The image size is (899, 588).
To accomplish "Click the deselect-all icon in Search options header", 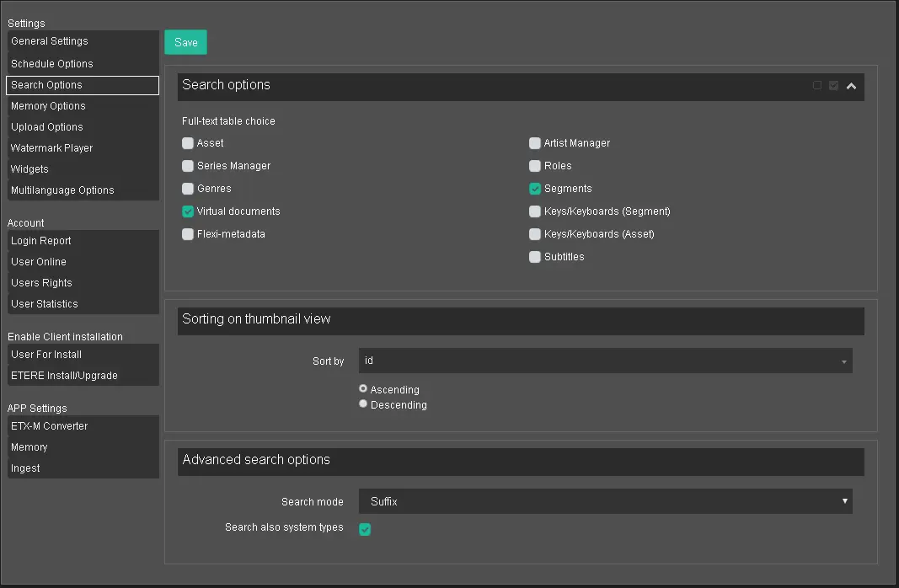I will click(816, 85).
